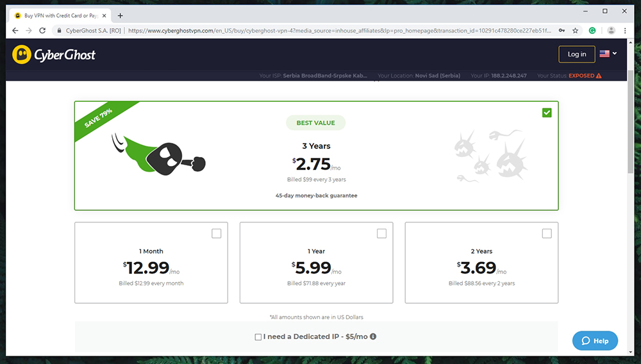Click the amounts in US Dollars note
641x364 pixels.
tap(317, 317)
